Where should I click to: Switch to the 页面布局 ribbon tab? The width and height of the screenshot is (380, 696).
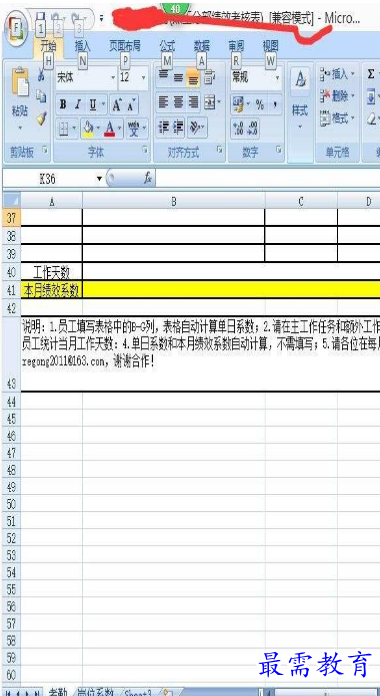pos(125,45)
